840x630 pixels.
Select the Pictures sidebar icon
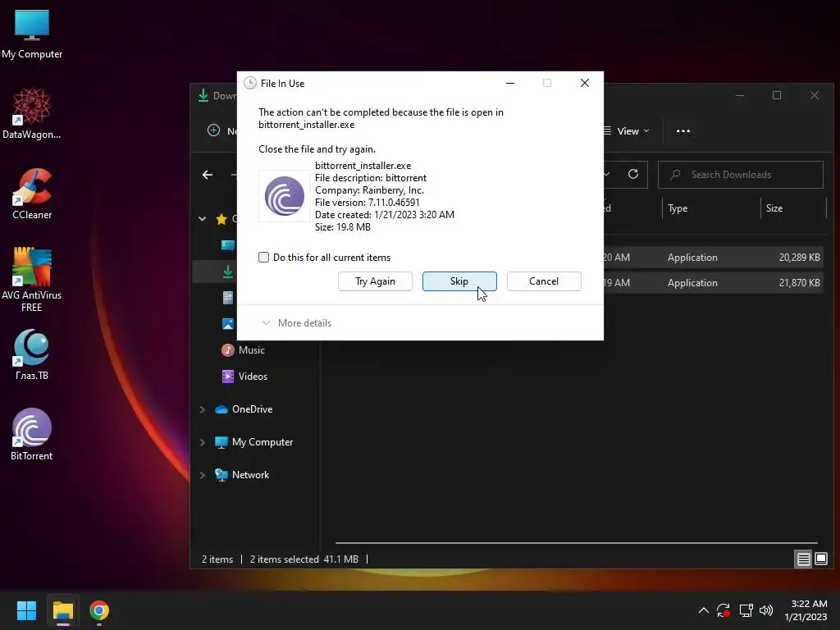(x=228, y=323)
